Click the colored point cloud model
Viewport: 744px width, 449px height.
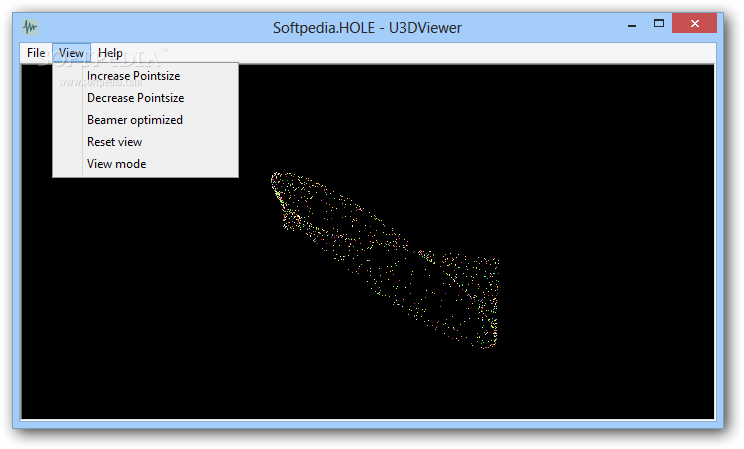385,260
